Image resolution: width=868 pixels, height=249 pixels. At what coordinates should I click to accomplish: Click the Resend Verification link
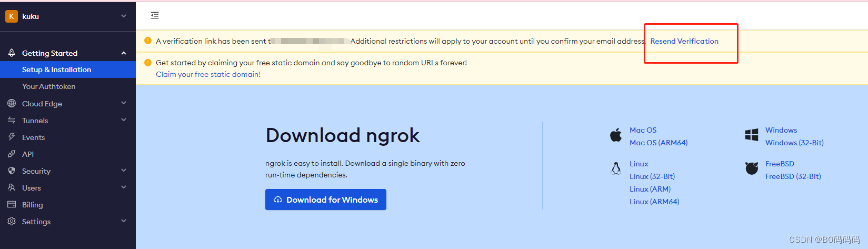coord(684,41)
